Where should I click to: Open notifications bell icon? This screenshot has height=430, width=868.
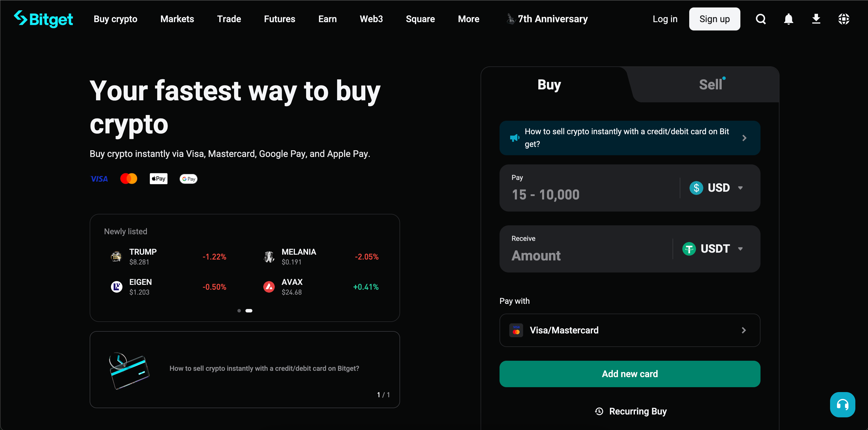click(788, 19)
